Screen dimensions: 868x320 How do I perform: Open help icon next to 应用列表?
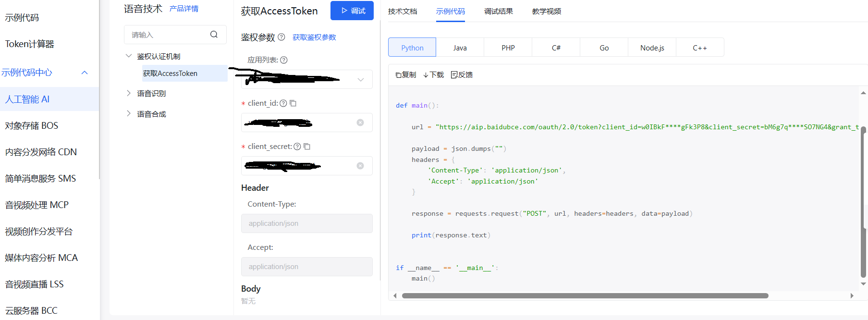coord(284,60)
